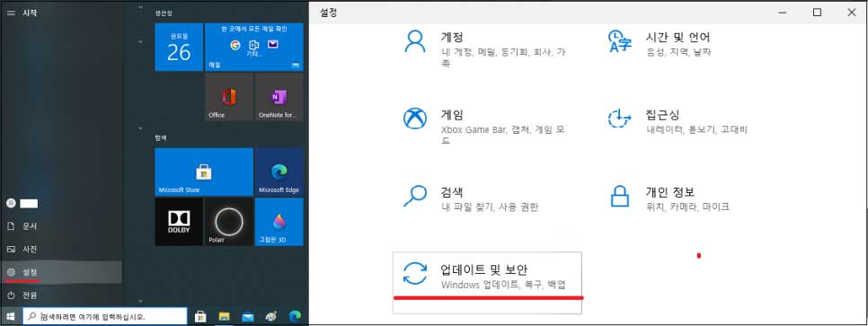Collapse the chevron beside the 생산성 header

click(140, 8)
